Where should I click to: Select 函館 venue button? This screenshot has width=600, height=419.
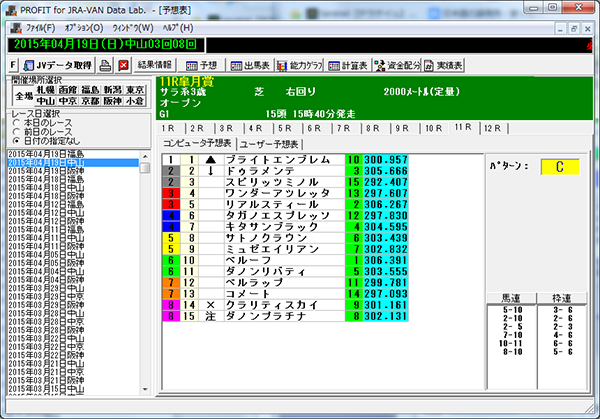coord(68,90)
